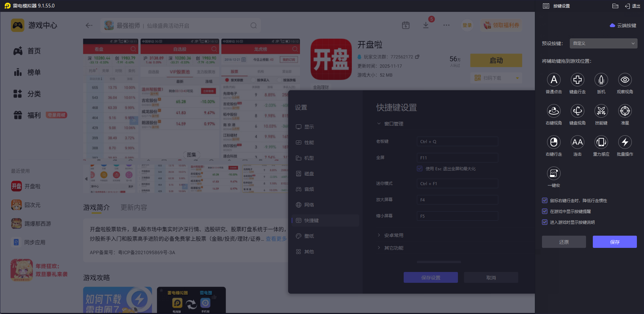
Task: Expand the 安卓常用 section
Action: click(390, 235)
